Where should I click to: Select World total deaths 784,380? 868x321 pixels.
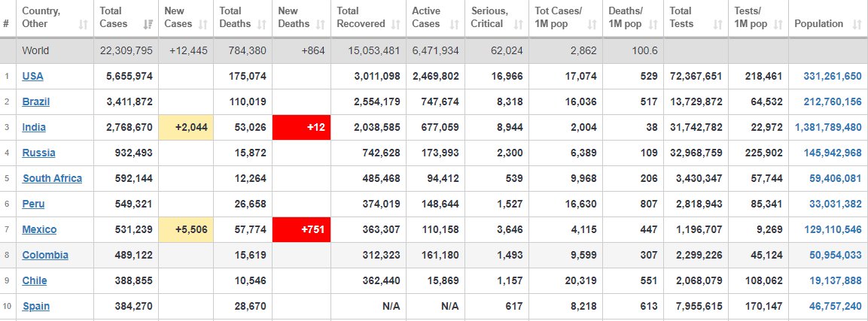pyautogui.click(x=247, y=51)
